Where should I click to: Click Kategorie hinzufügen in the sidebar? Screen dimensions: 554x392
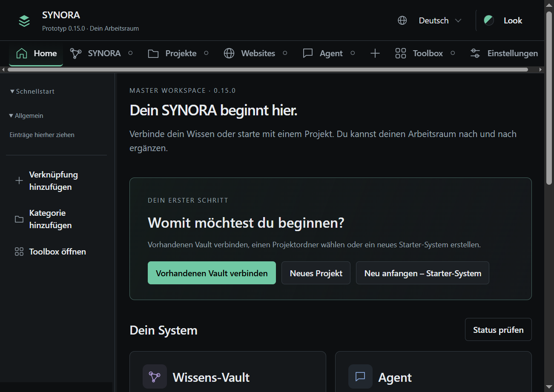(x=56, y=219)
